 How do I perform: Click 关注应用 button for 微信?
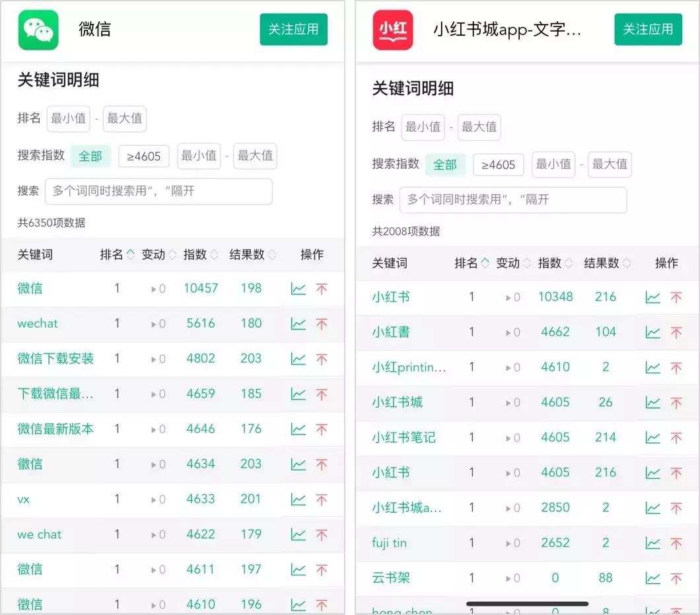coord(293,29)
